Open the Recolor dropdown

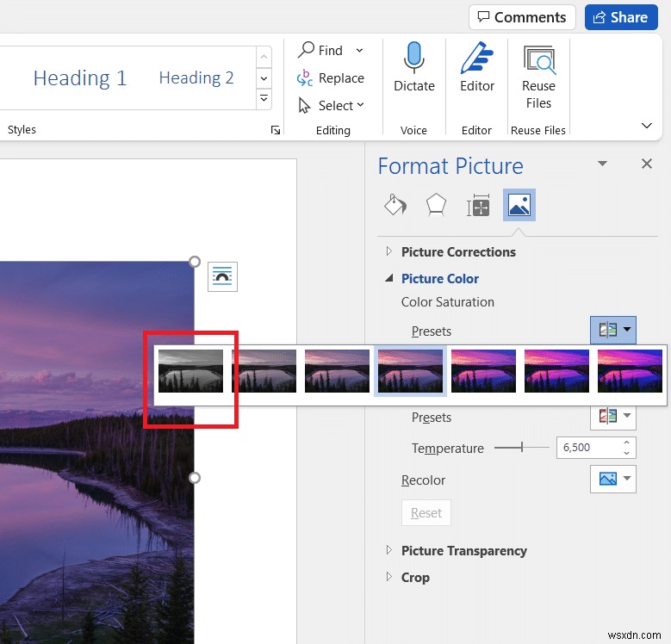click(x=612, y=479)
